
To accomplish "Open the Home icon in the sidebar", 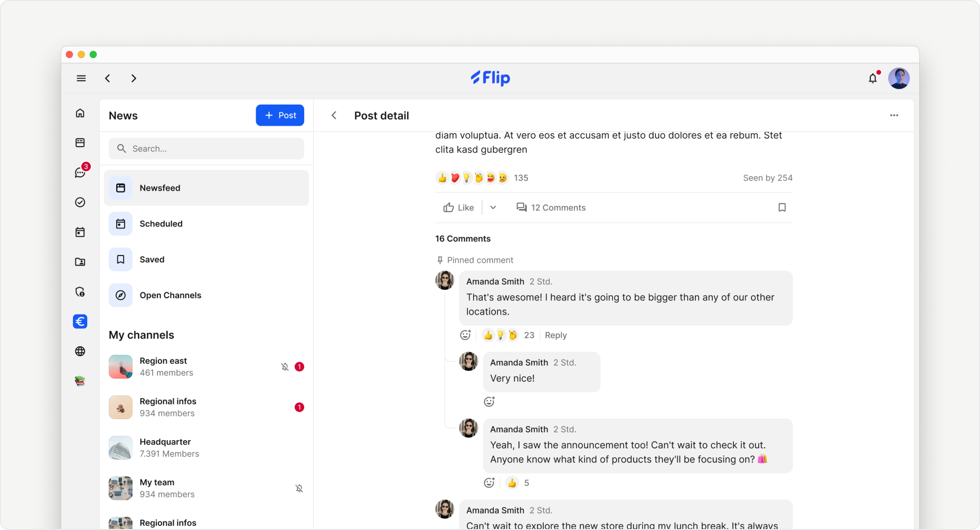I will [80, 112].
